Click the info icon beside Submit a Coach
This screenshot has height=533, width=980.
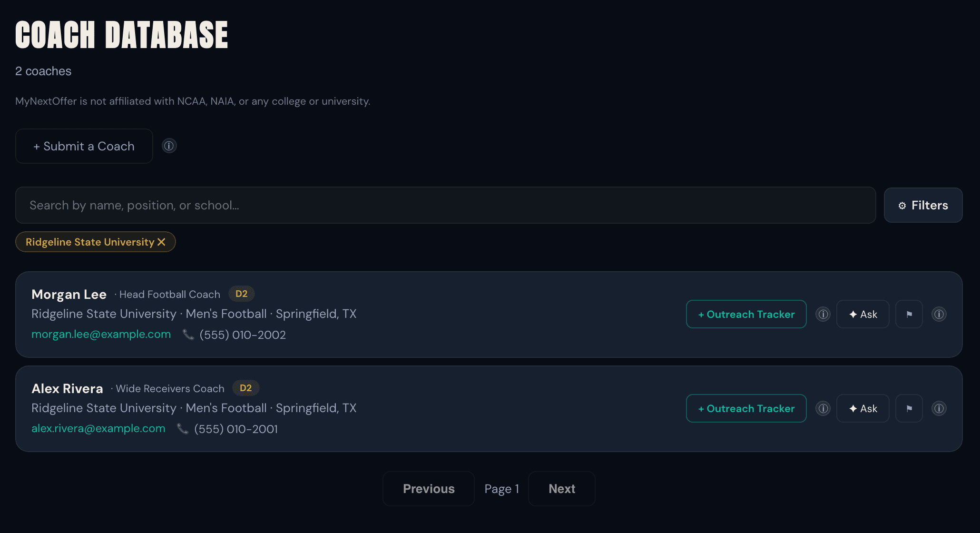coord(169,146)
